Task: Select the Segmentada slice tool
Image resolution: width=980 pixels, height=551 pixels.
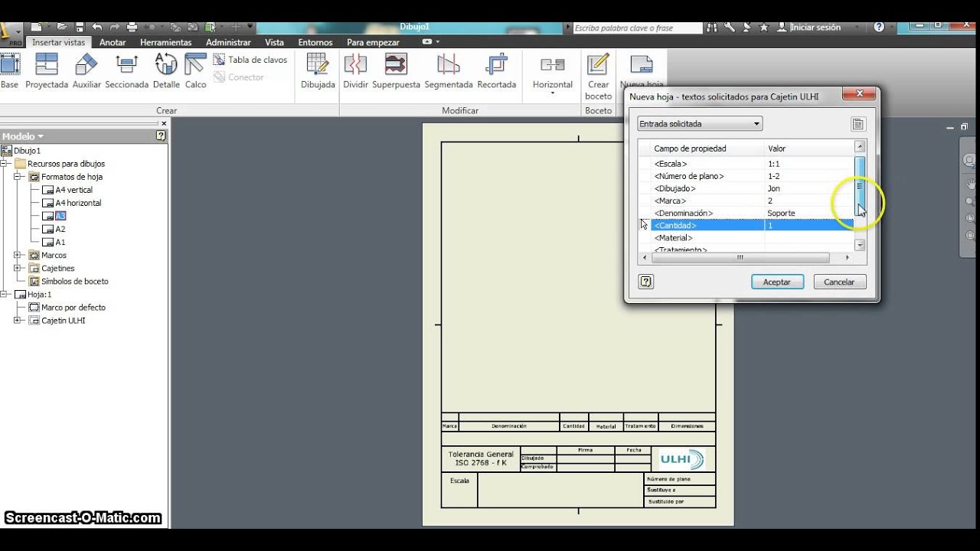Action: [449, 71]
